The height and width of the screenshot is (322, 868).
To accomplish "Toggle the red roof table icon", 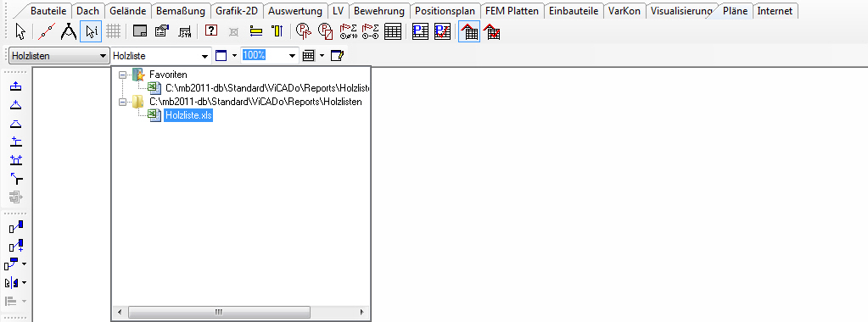I will tap(469, 32).
